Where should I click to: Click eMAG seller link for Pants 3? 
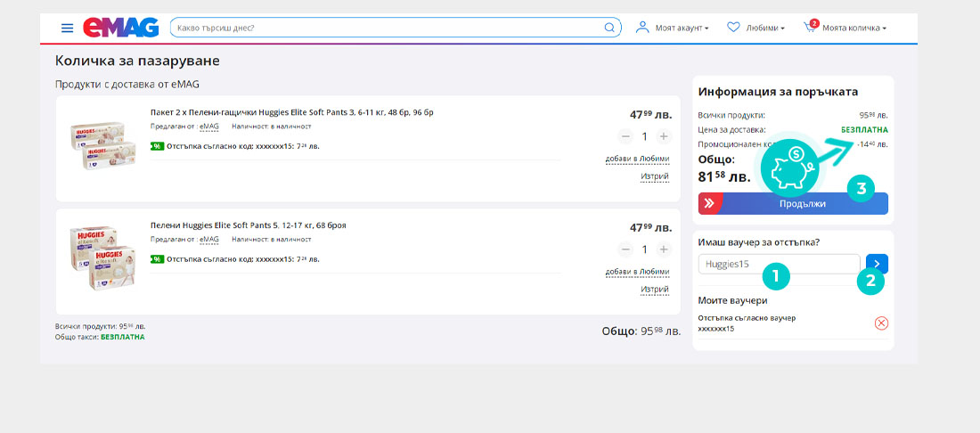[x=209, y=127]
